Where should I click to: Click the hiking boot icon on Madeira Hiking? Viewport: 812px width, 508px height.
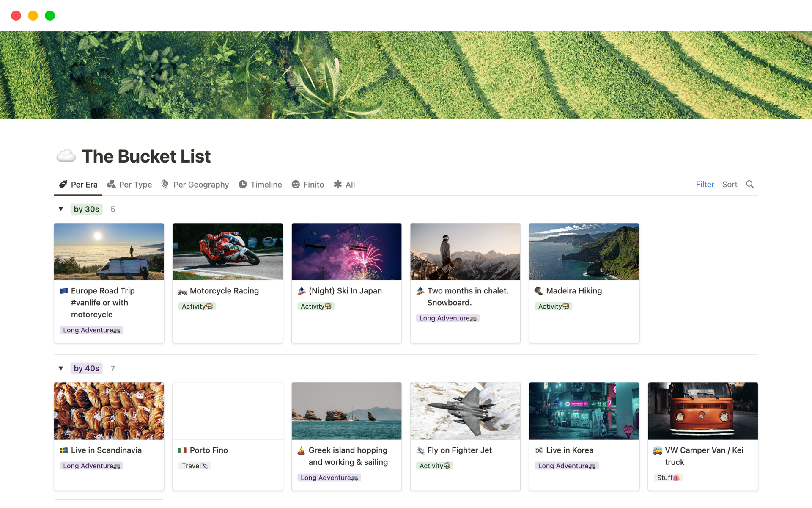point(538,291)
